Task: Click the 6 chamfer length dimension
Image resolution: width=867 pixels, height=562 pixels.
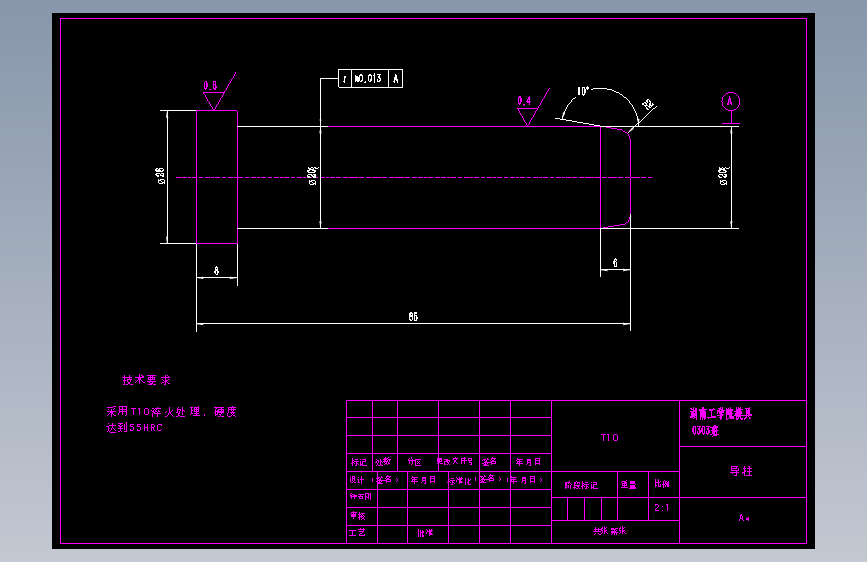Action: coord(615,263)
